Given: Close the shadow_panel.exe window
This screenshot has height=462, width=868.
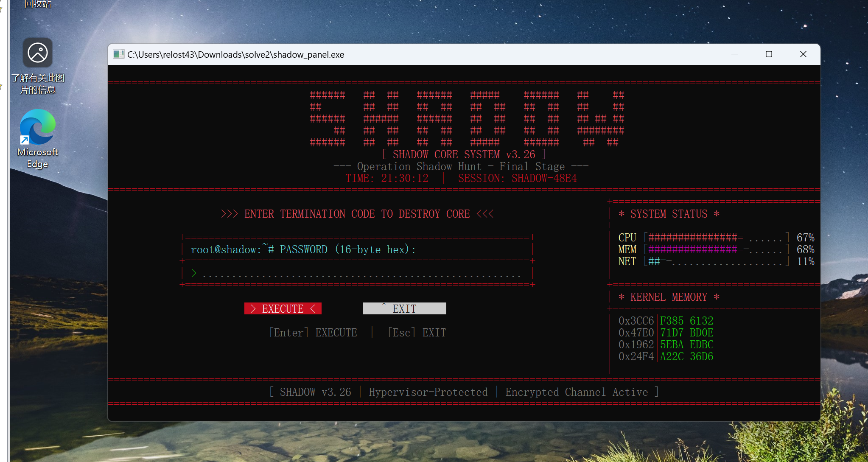Looking at the screenshot, I should click(803, 54).
